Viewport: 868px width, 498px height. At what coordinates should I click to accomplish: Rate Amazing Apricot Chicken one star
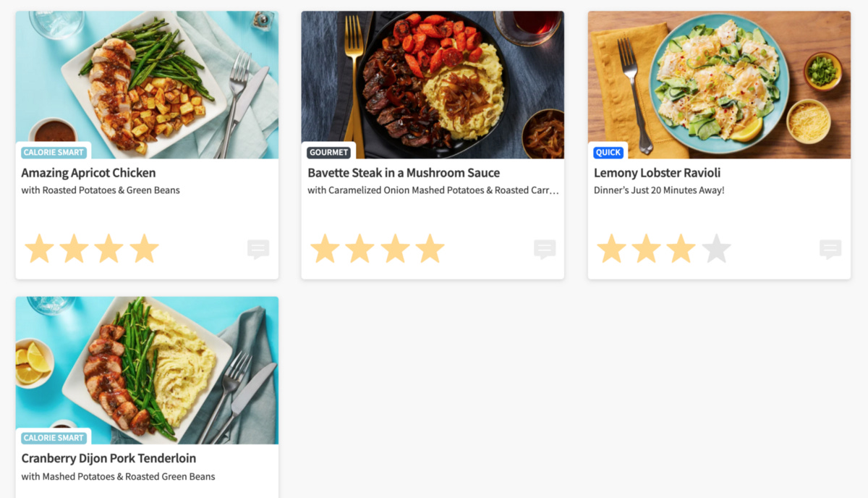coord(39,249)
